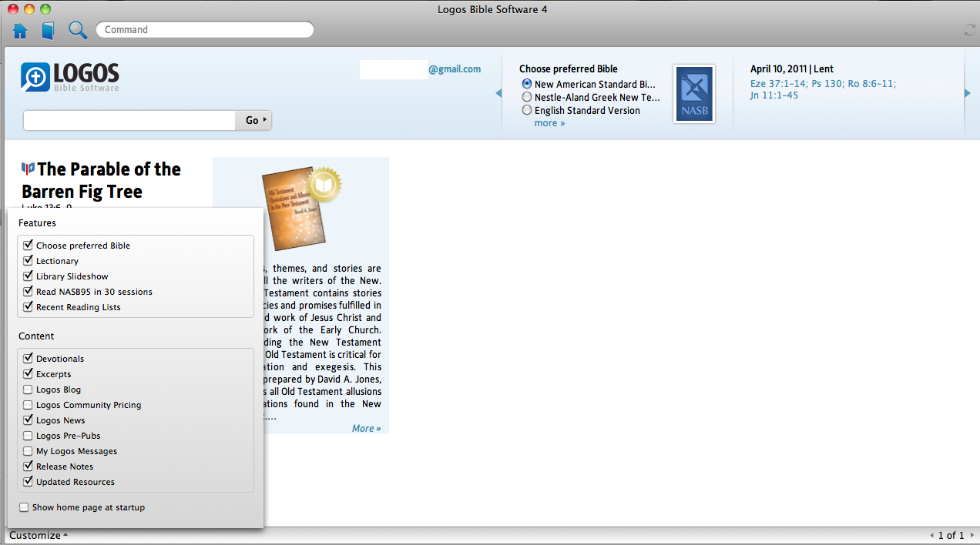This screenshot has width=980, height=545.
Task: Click the April 10, 2011 Lent heading
Action: coord(792,69)
